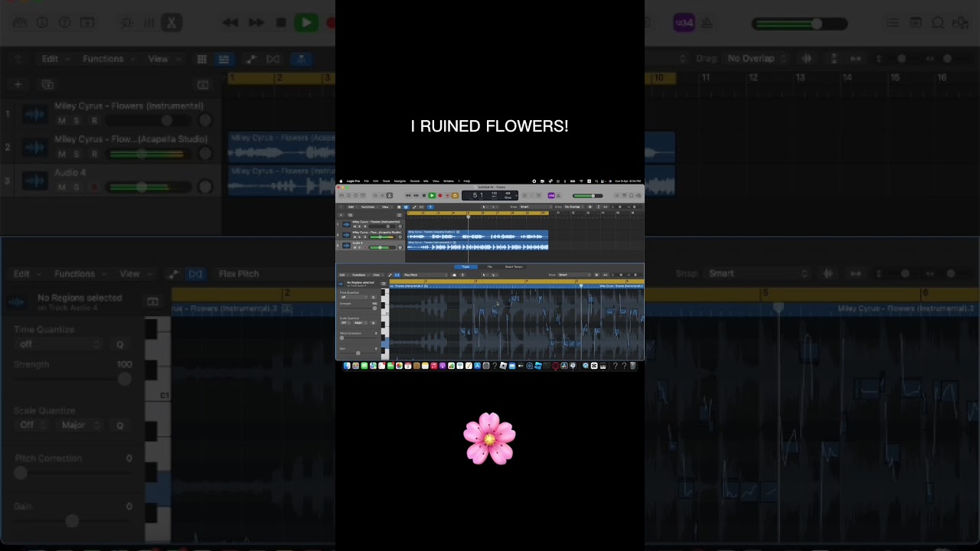Click scissors Editors icon in small center window

389,195
